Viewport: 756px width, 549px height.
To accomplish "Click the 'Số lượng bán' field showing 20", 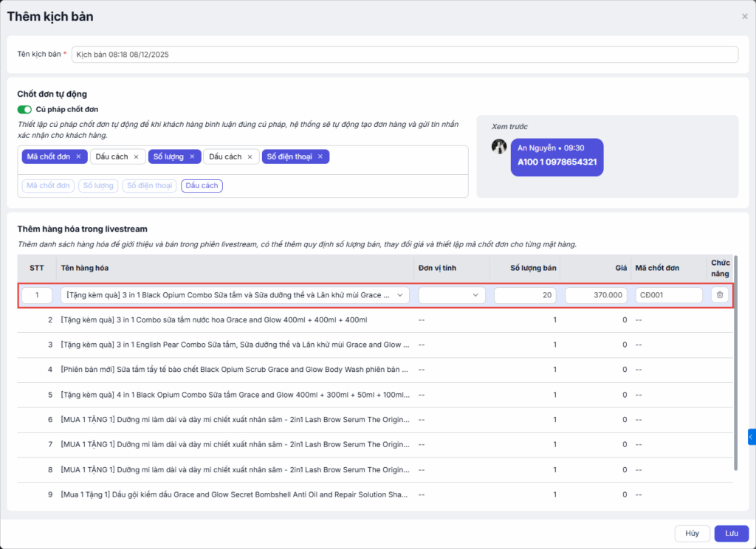I will coord(525,295).
